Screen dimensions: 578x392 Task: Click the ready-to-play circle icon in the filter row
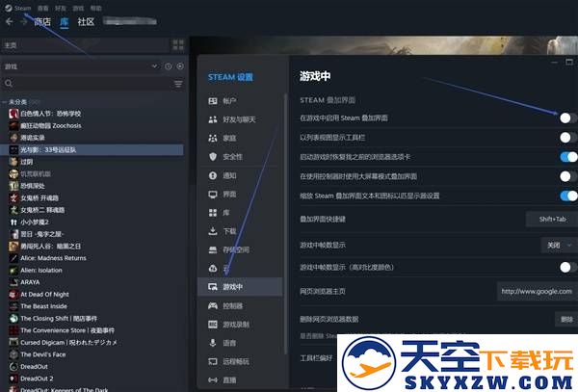pyautogui.click(x=180, y=66)
